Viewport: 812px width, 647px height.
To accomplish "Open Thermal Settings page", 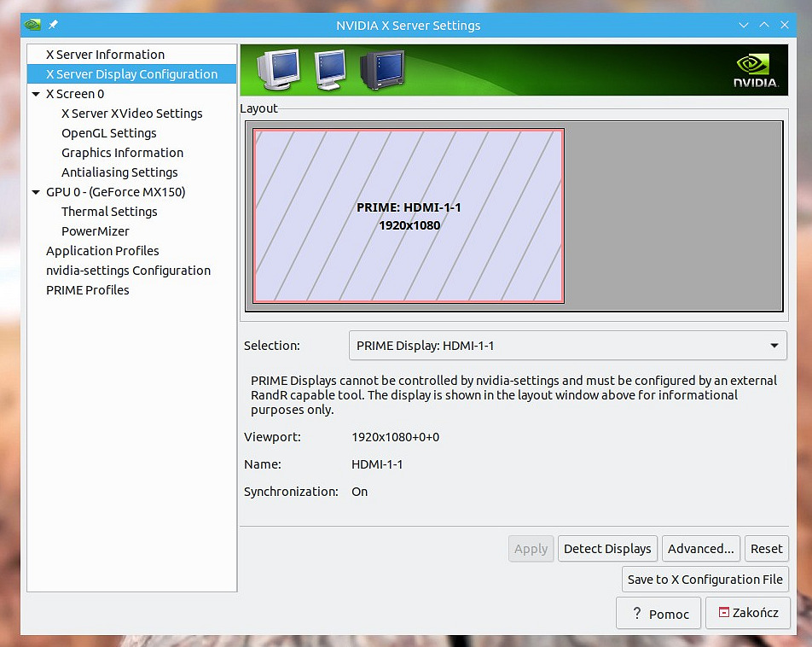I will point(131,212).
